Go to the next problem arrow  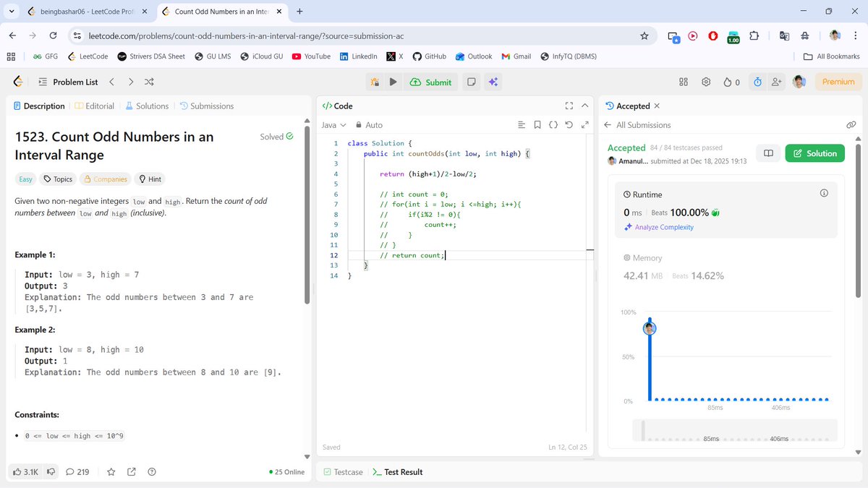(130, 82)
